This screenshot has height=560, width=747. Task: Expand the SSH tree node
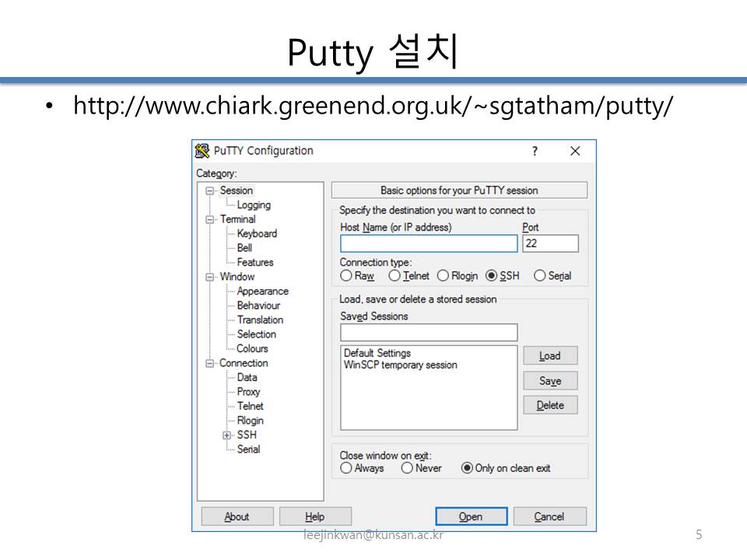click(227, 436)
